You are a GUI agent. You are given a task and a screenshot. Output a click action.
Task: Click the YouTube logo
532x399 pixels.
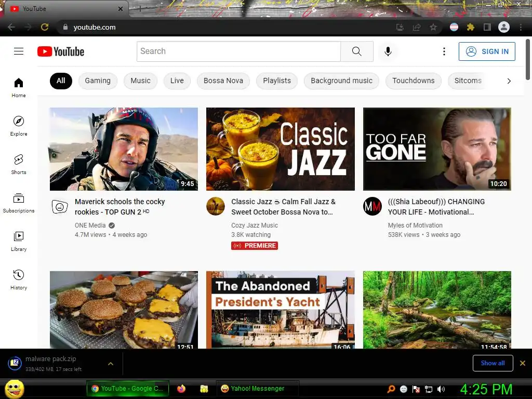61,51
